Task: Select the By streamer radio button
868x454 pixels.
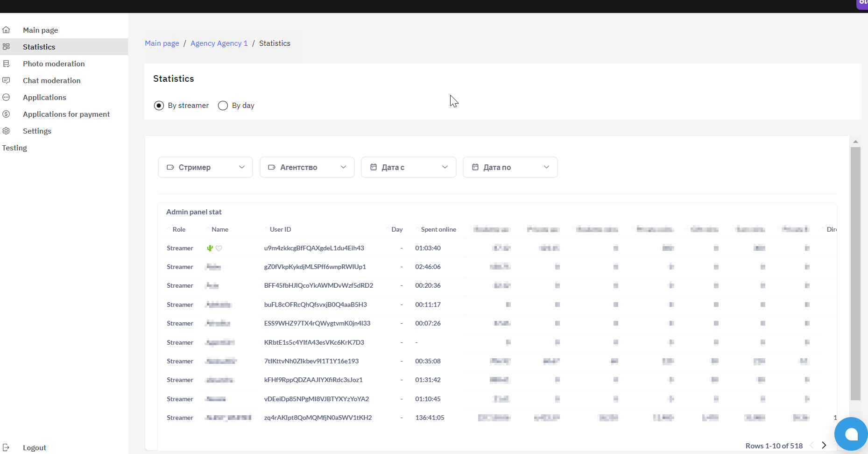Action: coord(159,106)
